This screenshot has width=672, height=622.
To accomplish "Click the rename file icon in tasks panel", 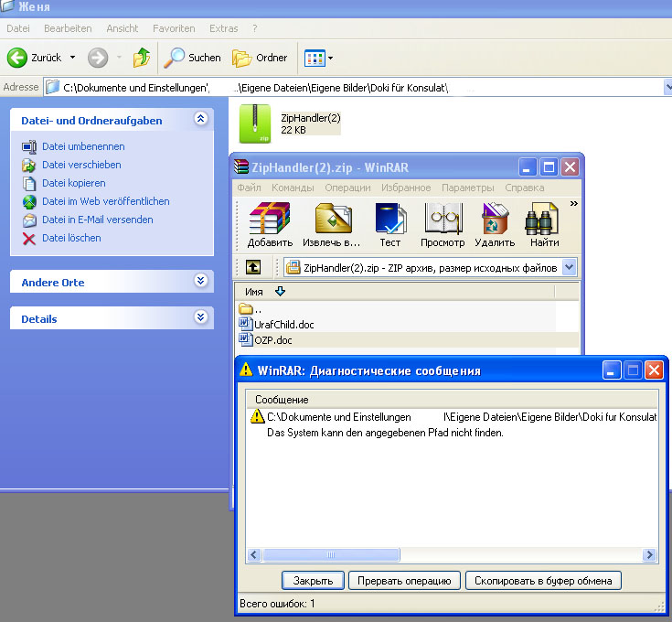I will (x=29, y=146).
